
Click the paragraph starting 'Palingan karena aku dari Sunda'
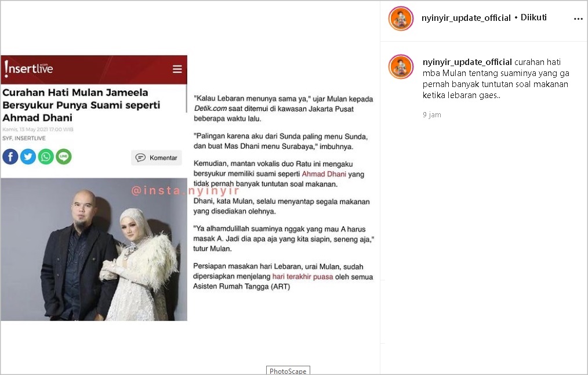[x=281, y=142]
